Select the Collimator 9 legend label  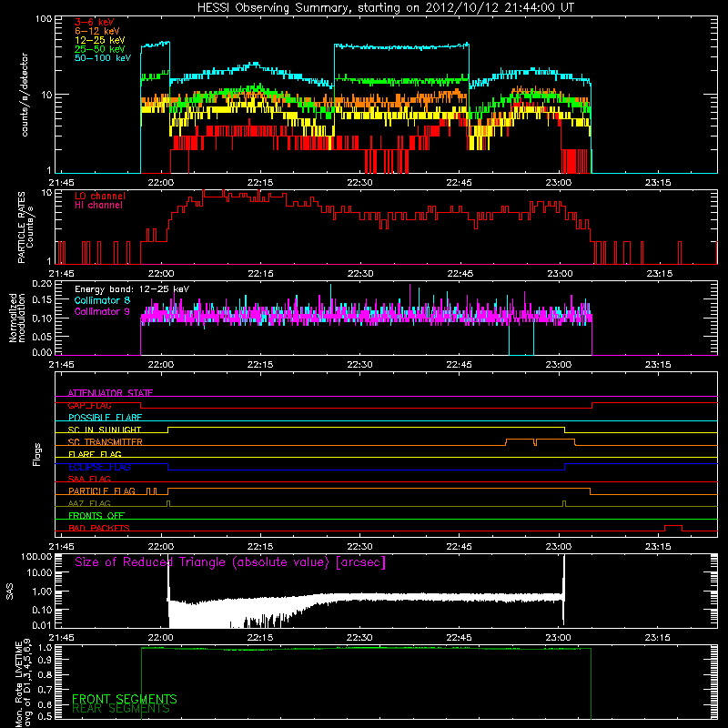coord(102,311)
